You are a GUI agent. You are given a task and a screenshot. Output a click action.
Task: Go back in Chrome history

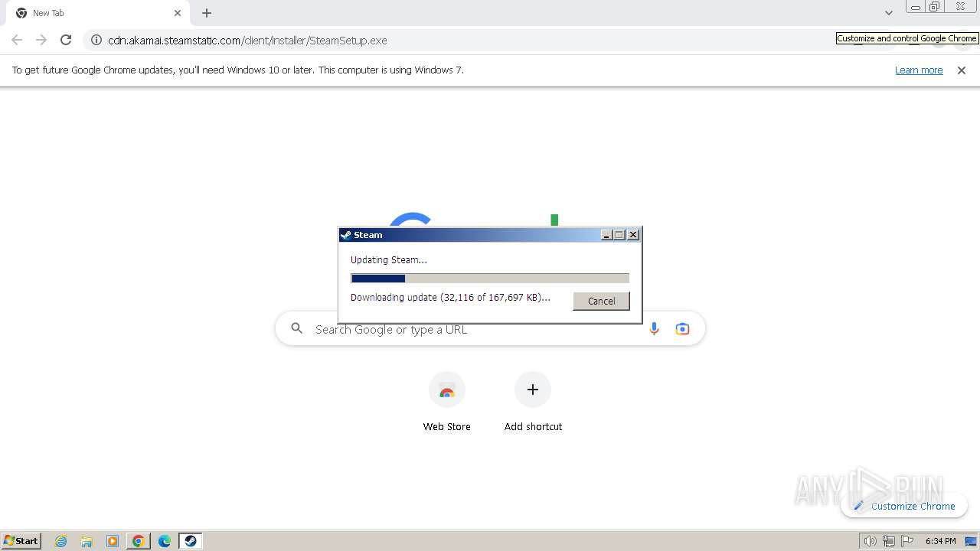click(x=17, y=40)
